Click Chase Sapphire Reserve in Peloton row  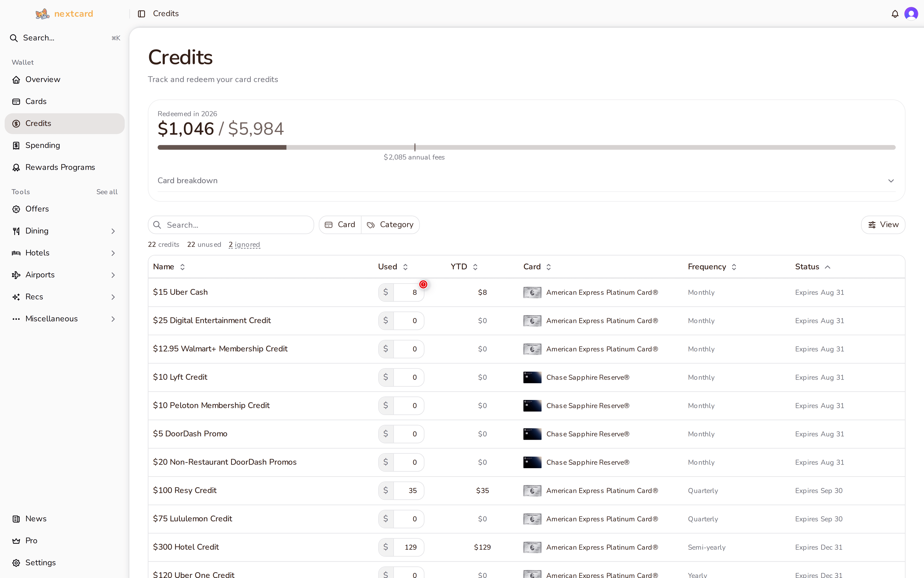[x=588, y=406]
